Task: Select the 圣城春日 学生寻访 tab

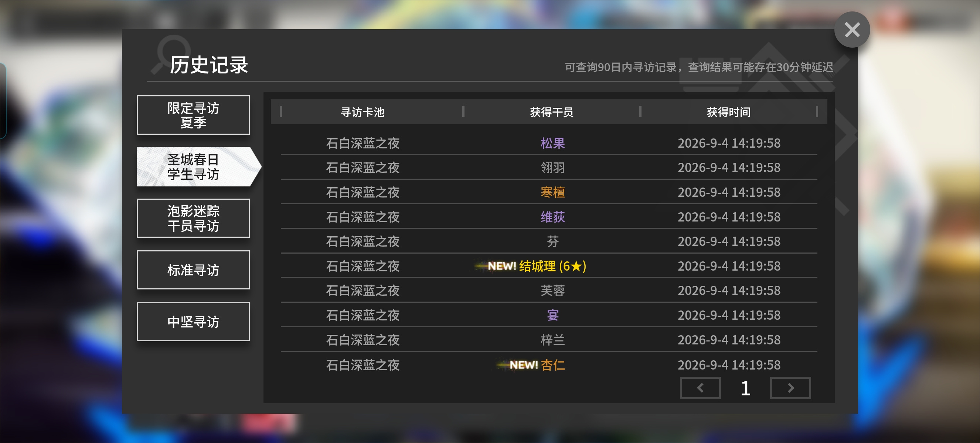Action: [x=198, y=167]
